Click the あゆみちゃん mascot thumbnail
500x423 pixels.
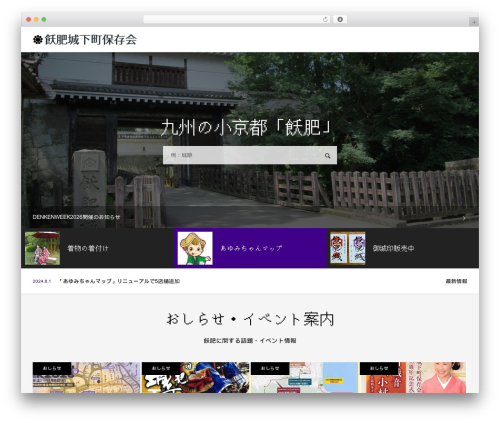(x=195, y=248)
